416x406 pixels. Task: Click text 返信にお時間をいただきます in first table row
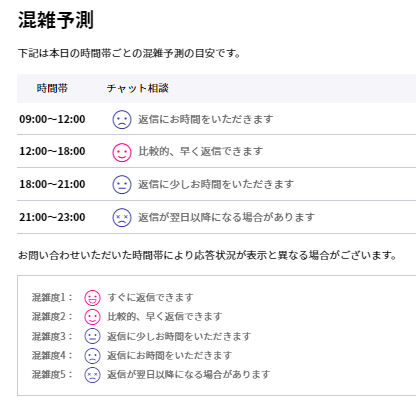[206, 119]
